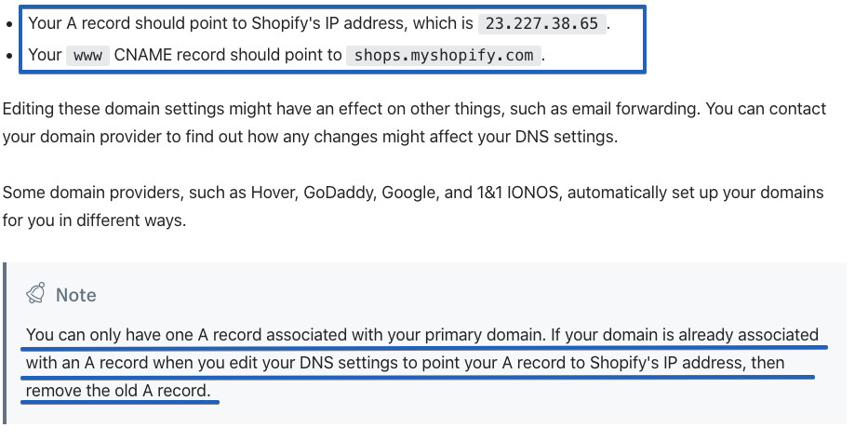Click the www code snippet
This screenshot has width=868, height=441.
87,55
